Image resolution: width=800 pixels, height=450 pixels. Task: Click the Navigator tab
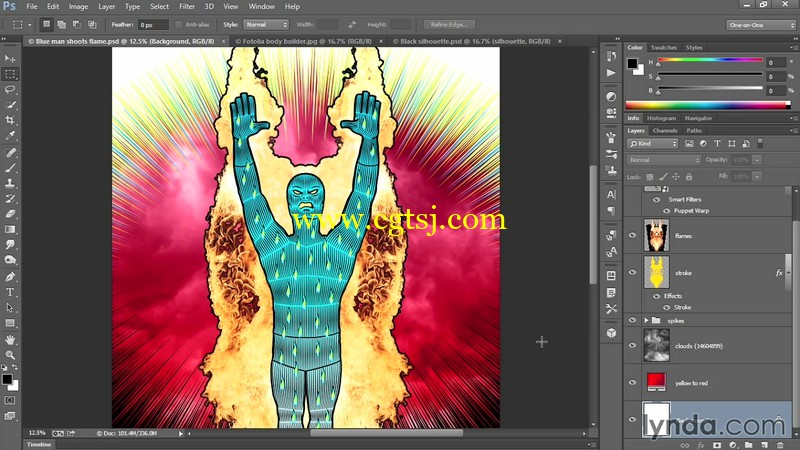point(698,118)
